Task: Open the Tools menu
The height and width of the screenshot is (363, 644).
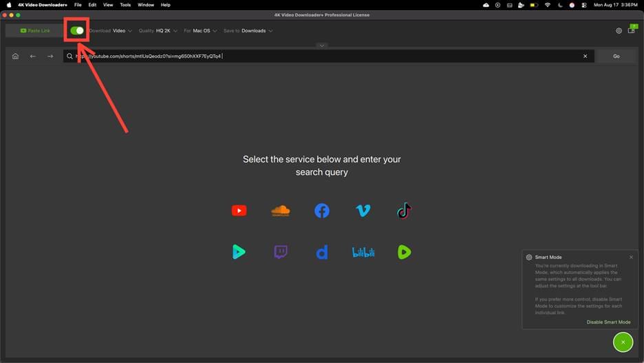Action: click(x=125, y=5)
